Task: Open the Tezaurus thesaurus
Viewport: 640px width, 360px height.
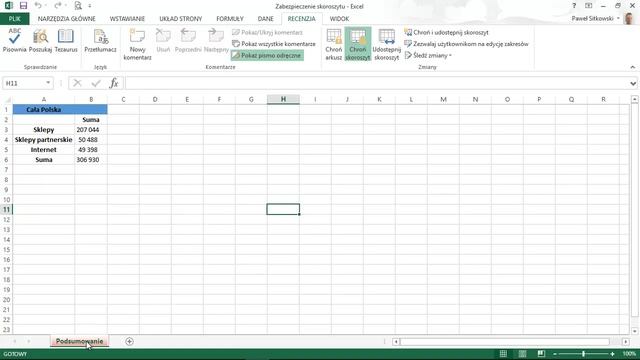Action: coord(66,41)
